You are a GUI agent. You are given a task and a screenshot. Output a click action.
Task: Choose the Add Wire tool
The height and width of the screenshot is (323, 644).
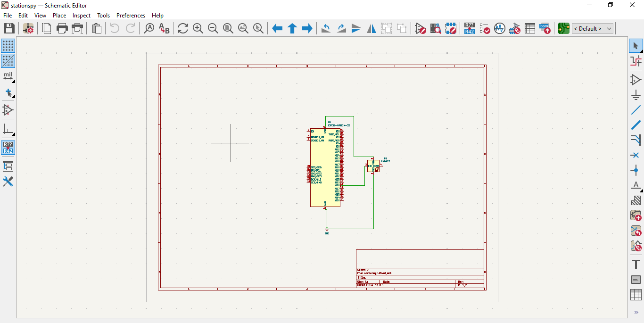point(636,110)
